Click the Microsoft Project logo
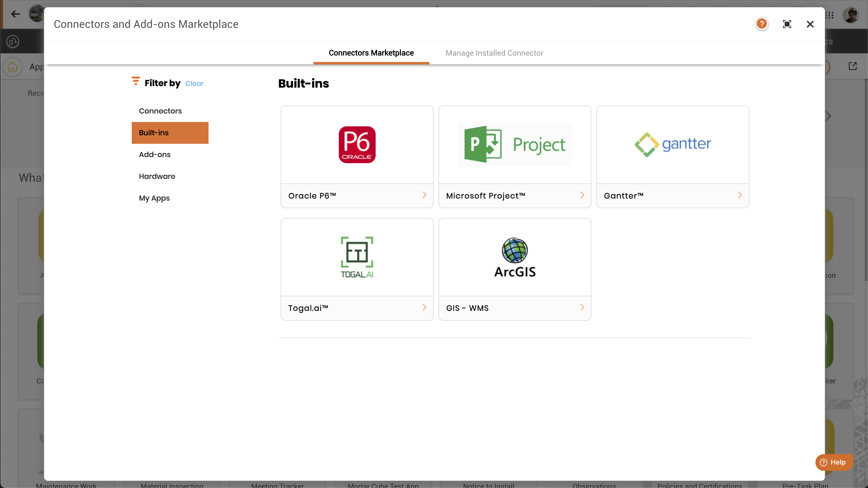 515,145
